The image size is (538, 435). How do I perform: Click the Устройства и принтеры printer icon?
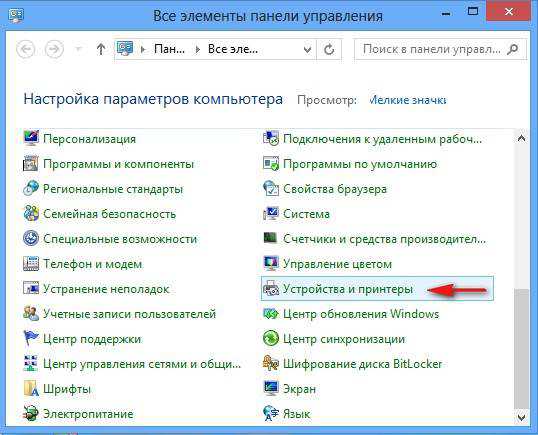tap(271, 289)
